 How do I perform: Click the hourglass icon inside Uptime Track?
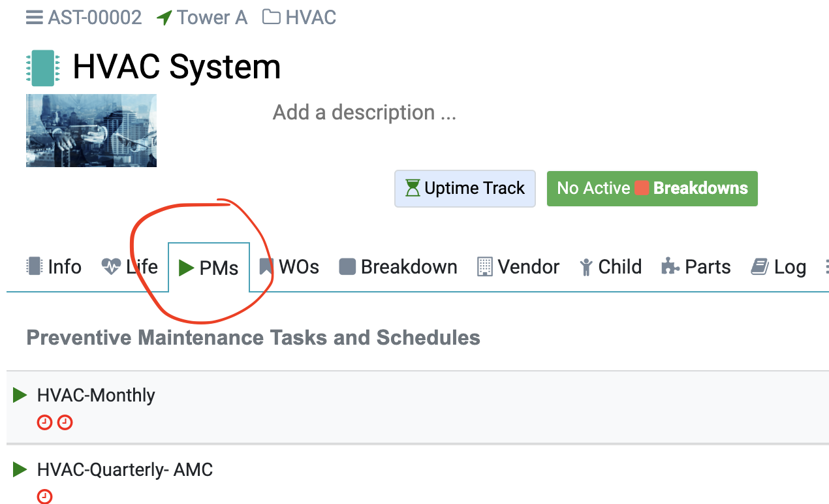point(413,188)
